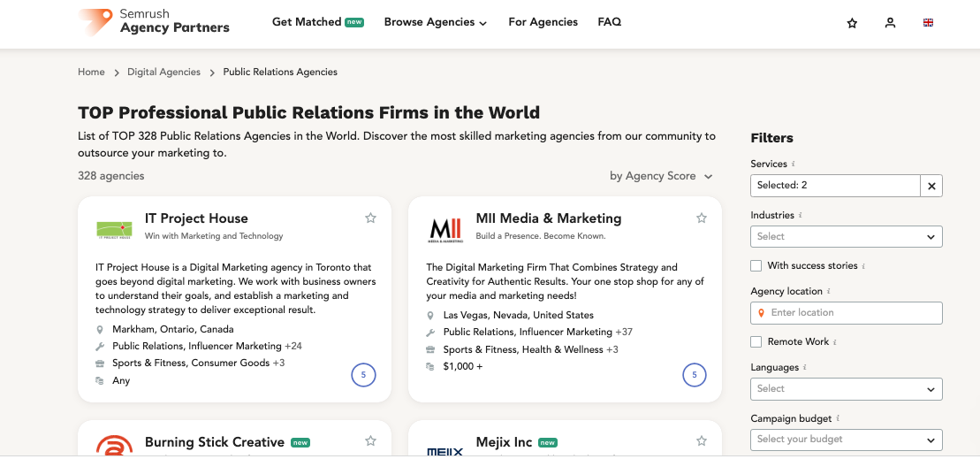The height and width of the screenshot is (459, 980).
Task: Favorite Mejix Inc with its star
Action: [702, 440]
